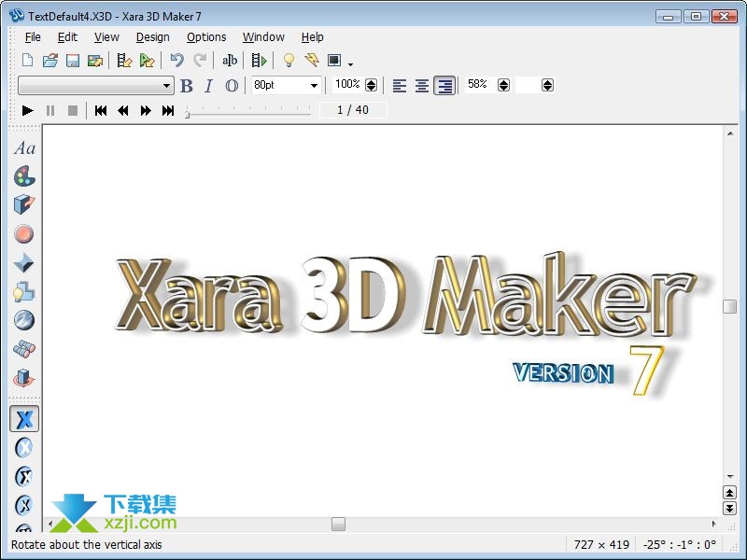Screen dimensions: 747x560
Task: Adjust the 58% value spinner arrows
Action: [503, 85]
